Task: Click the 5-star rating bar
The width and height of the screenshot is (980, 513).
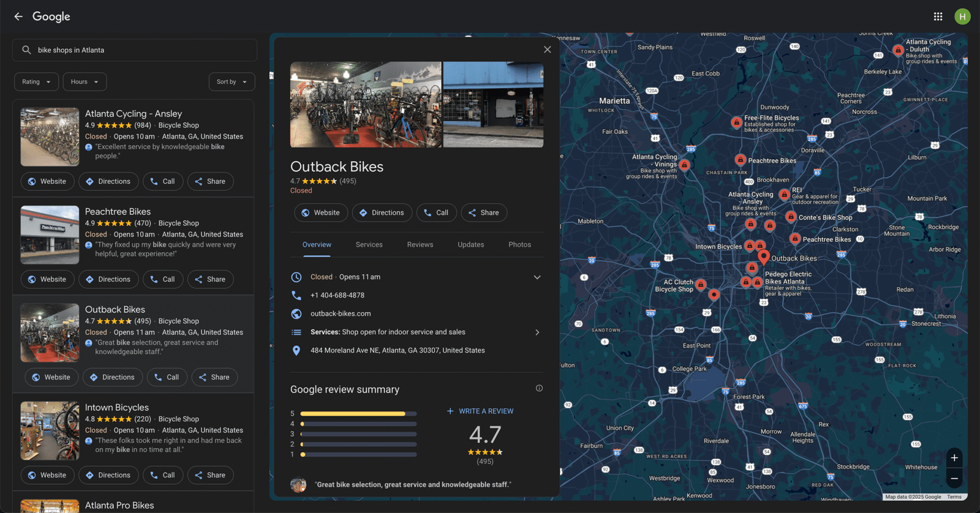Action: (x=358, y=414)
